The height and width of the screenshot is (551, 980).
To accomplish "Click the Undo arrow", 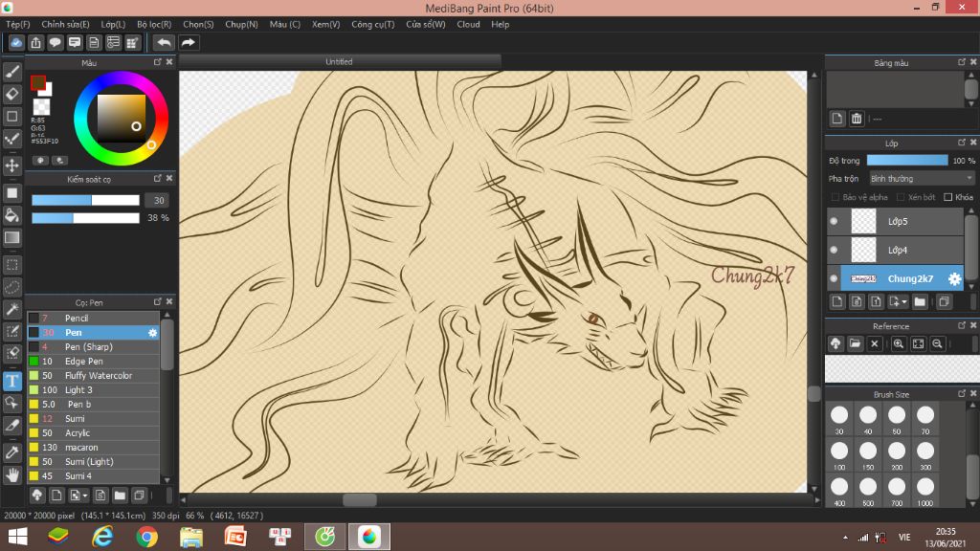I will pos(164,42).
